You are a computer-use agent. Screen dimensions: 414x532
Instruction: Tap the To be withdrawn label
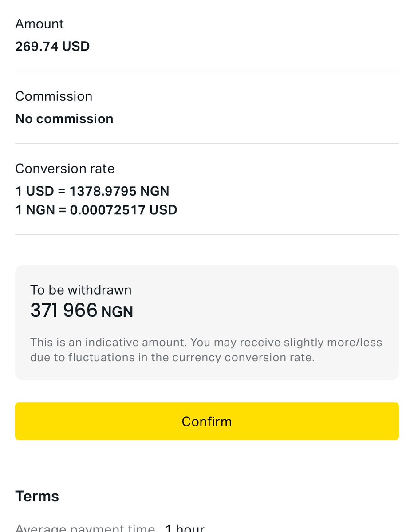(81, 290)
